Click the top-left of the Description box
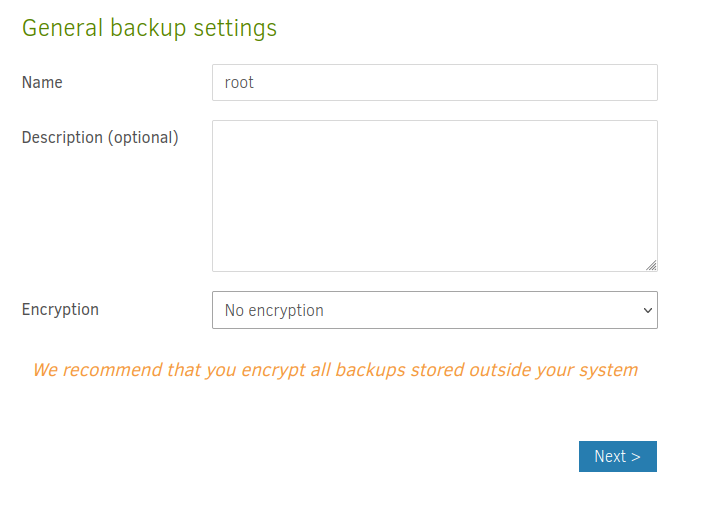702x505 pixels. click(218, 127)
